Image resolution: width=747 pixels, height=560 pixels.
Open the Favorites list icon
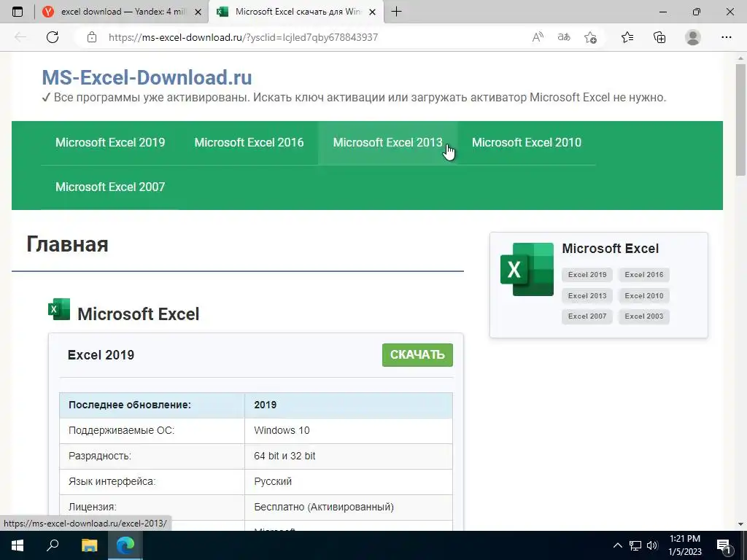[627, 37]
